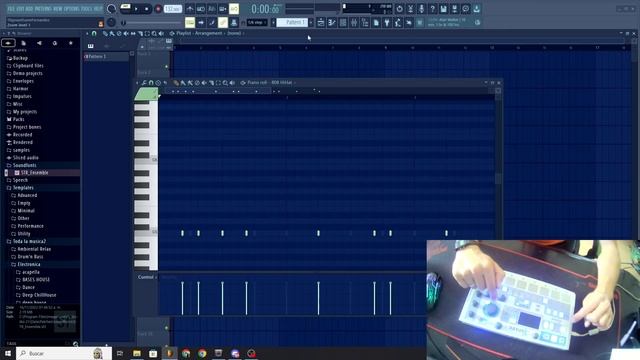Arm the record button
This screenshot has height=360, width=640.
tap(158, 9)
